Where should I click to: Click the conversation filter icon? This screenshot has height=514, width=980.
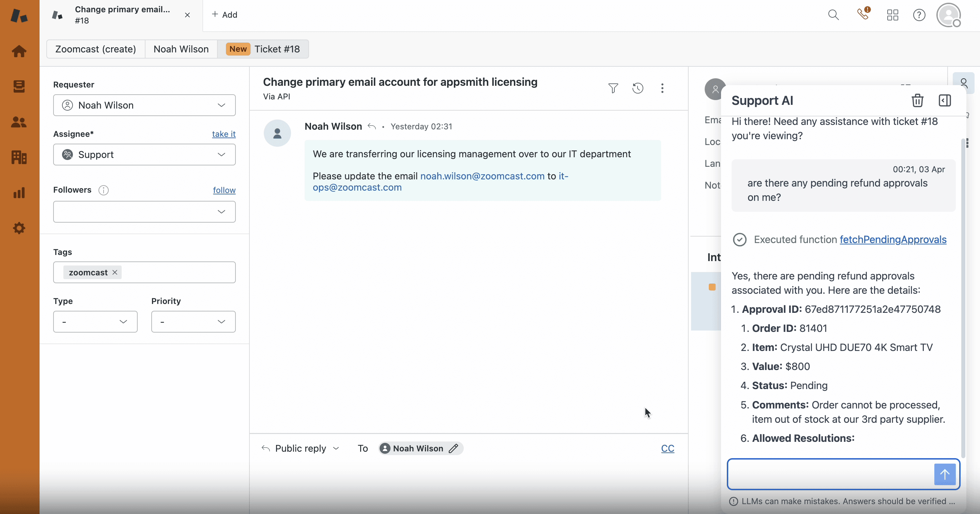pyautogui.click(x=613, y=88)
